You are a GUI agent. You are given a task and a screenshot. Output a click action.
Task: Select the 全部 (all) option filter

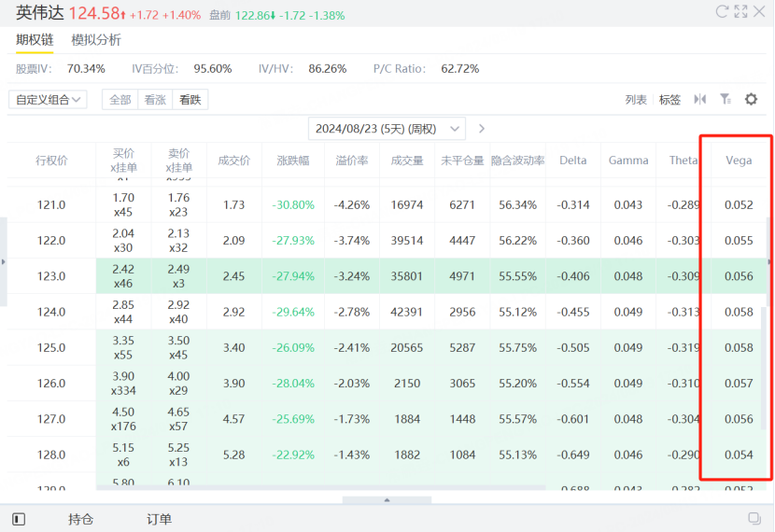point(120,100)
